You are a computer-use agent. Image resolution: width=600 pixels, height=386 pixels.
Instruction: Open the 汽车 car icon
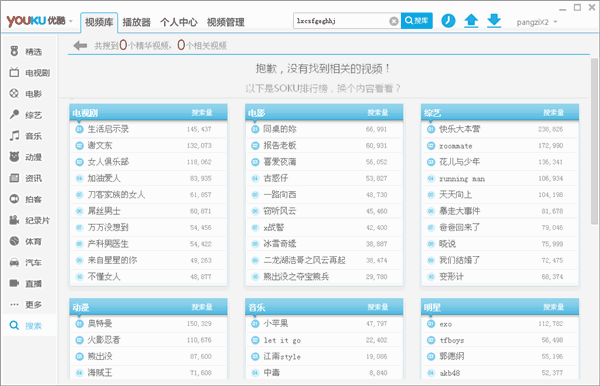pos(14,262)
